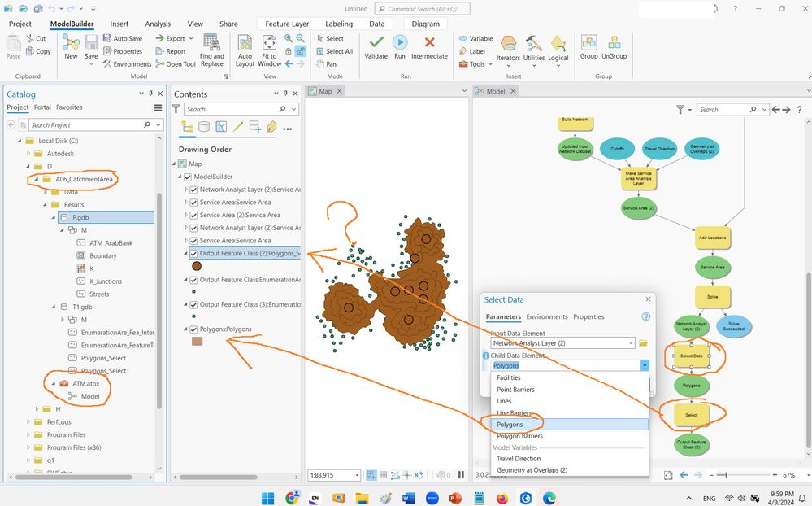This screenshot has height=506, width=812.
Task: Toggle Network Analyst Layer (2) first checkbox
Action: point(193,190)
